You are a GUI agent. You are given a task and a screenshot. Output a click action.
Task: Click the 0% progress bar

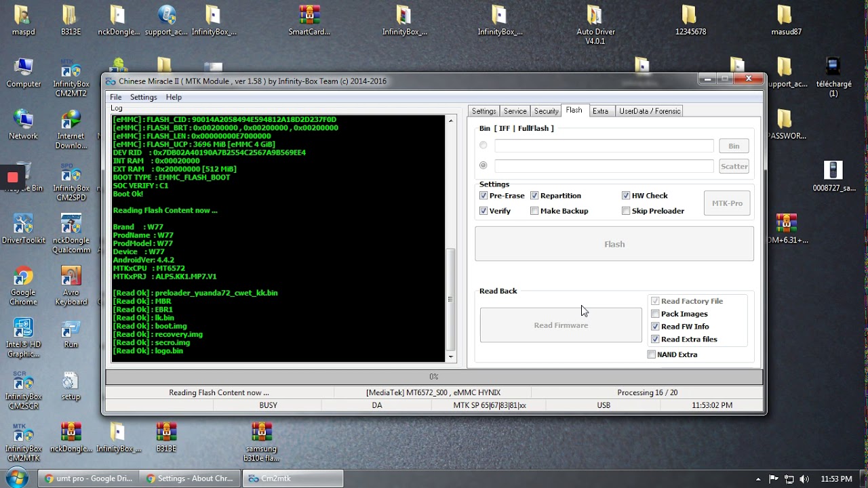(x=434, y=376)
